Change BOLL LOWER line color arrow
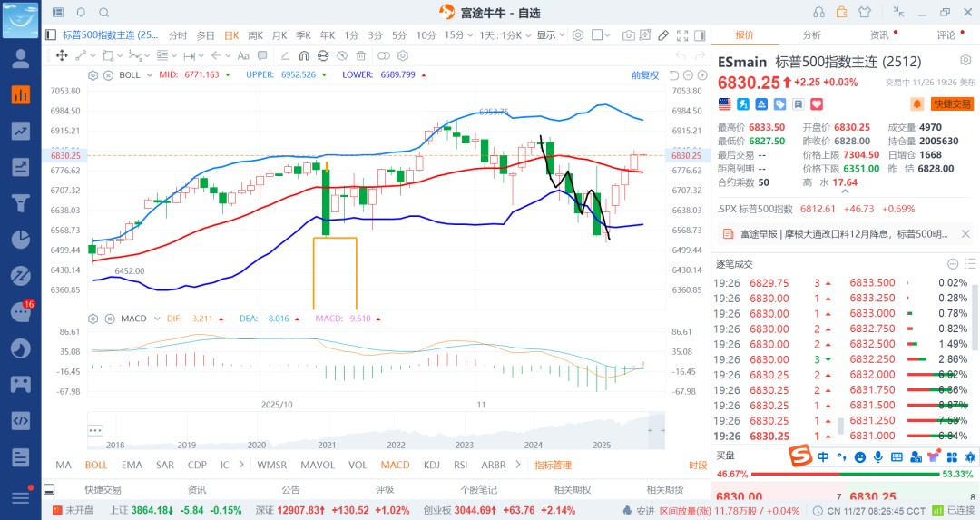The height and width of the screenshot is (520, 980). pos(424,75)
